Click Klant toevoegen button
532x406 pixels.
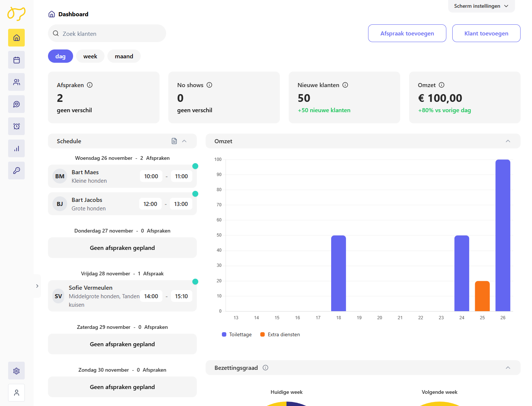click(x=486, y=33)
